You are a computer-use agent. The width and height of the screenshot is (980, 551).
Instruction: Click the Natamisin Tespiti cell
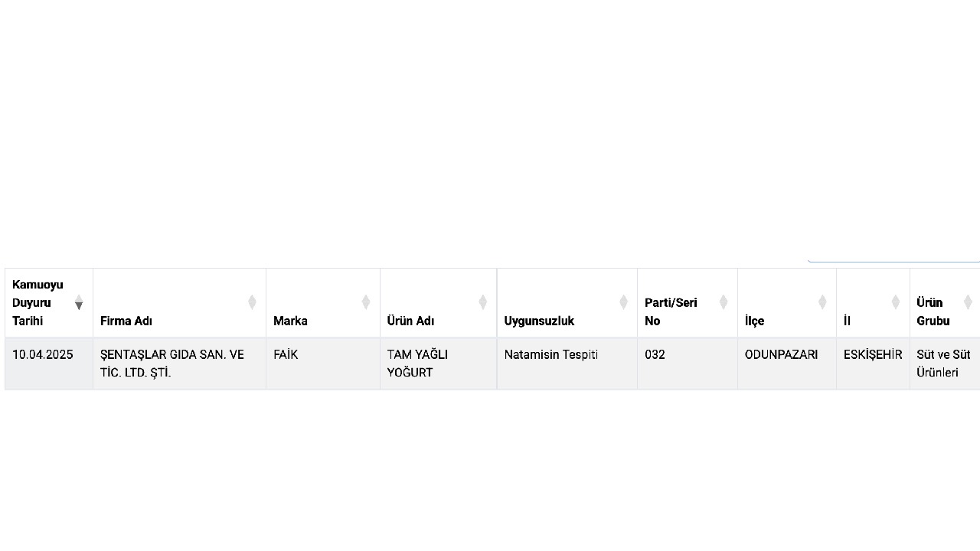pyautogui.click(x=550, y=354)
